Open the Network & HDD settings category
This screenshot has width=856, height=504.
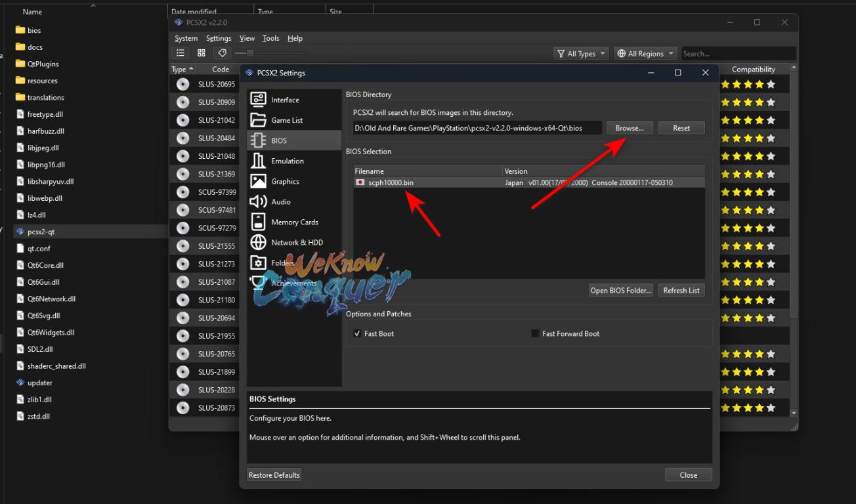(x=294, y=242)
